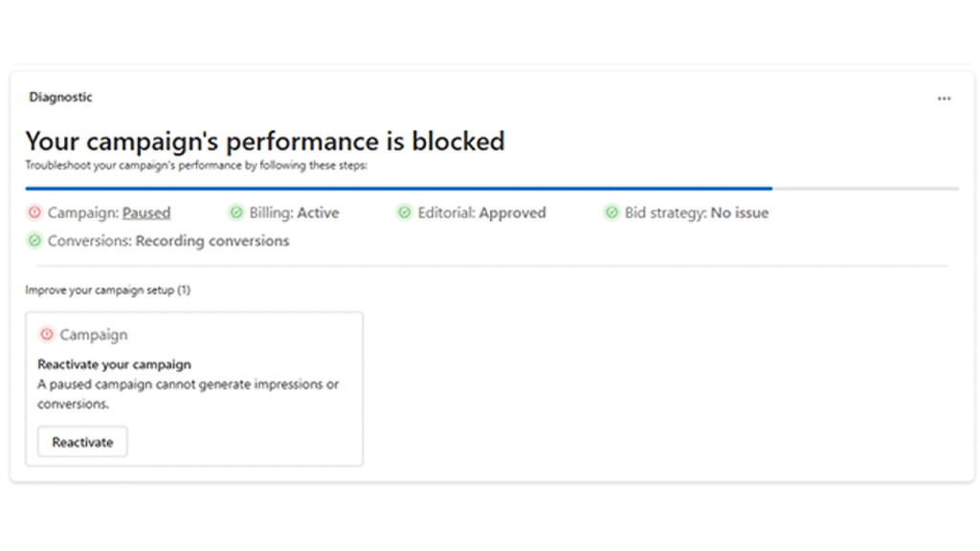Image resolution: width=980 pixels, height=551 pixels.
Task: Click the warning icon preceding Campaign: Paused
Action: tap(34, 212)
